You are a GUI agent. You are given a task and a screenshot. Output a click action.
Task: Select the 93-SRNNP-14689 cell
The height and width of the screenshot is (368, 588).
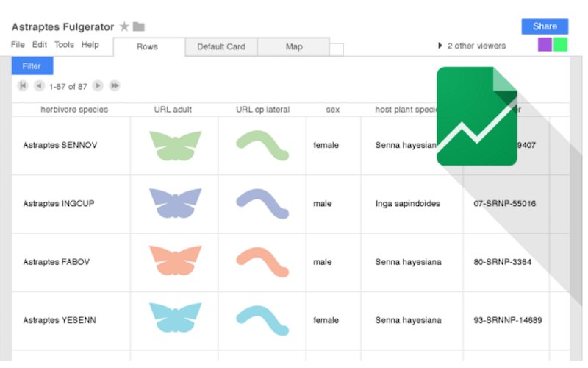tap(508, 320)
